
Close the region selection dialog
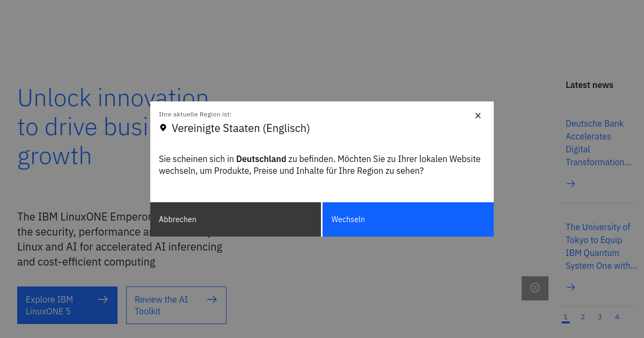click(x=478, y=116)
